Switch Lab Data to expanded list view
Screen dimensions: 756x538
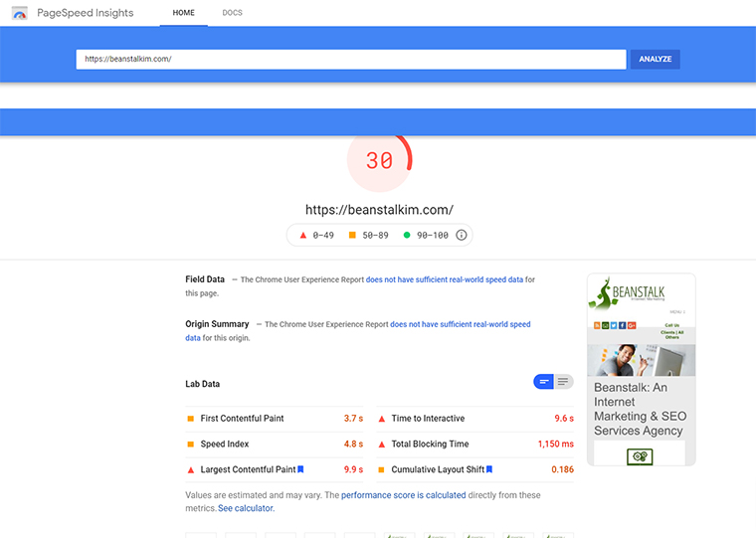click(563, 382)
